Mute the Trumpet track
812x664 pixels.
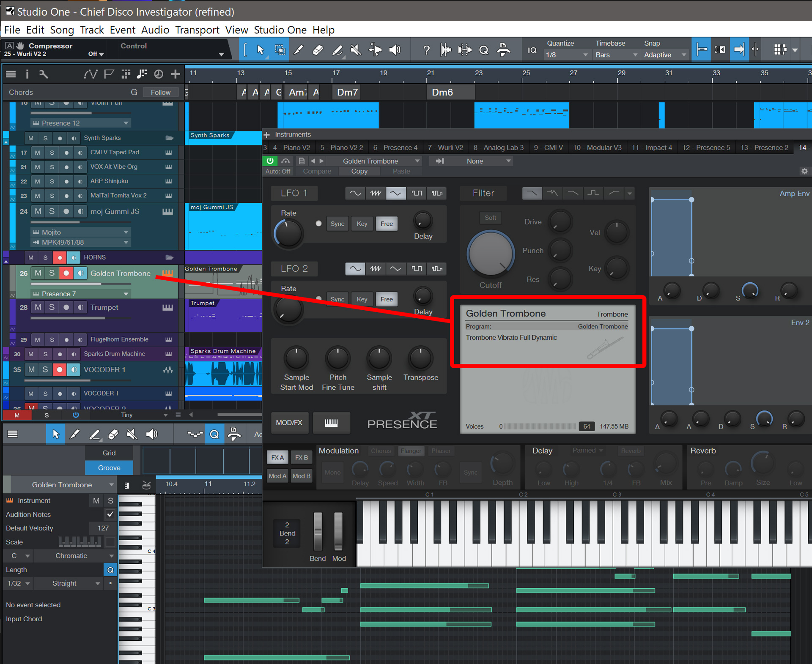[38, 307]
